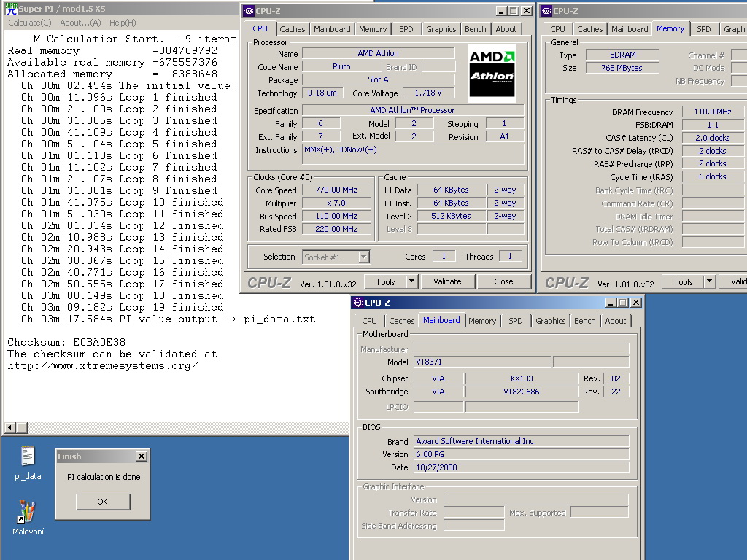Switch to SPD tab in CPU window
The image size is (747, 560).
tap(406, 29)
